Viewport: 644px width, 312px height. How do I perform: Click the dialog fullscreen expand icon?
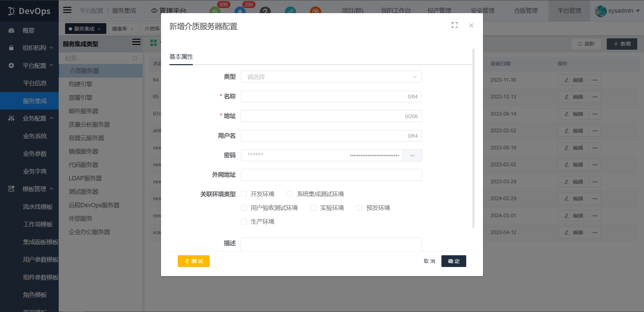[454, 25]
